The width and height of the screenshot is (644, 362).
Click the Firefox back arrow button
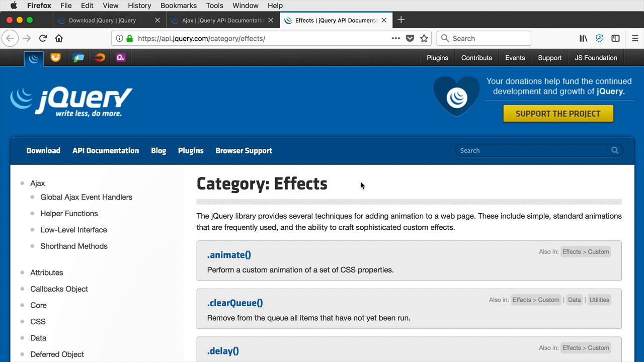[x=10, y=38]
